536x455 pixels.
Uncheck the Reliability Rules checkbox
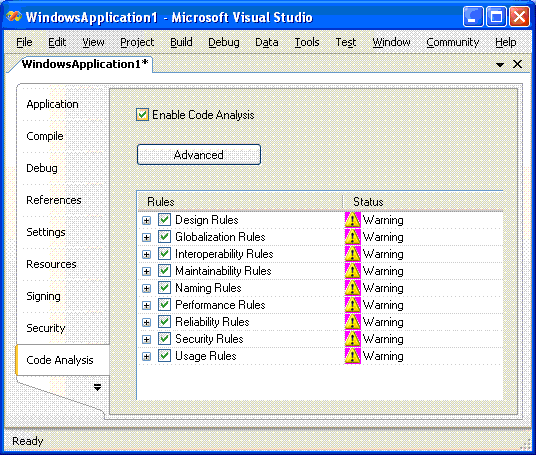164,322
